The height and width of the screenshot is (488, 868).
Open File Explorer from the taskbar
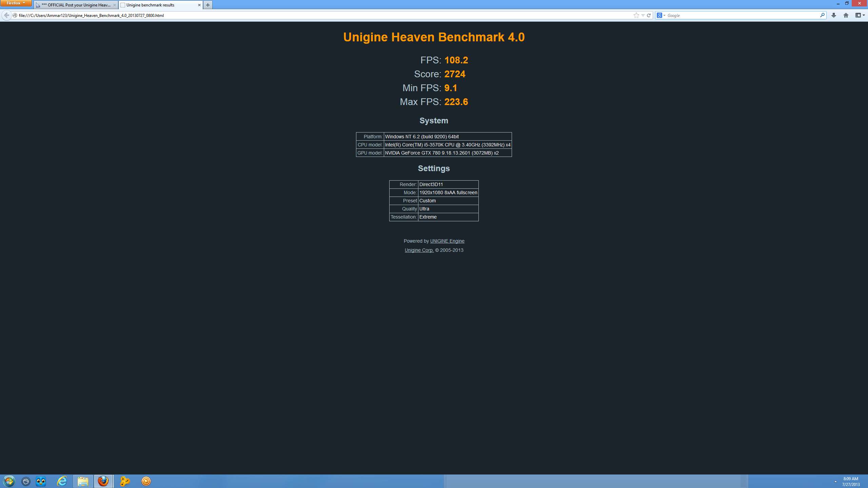point(83,481)
